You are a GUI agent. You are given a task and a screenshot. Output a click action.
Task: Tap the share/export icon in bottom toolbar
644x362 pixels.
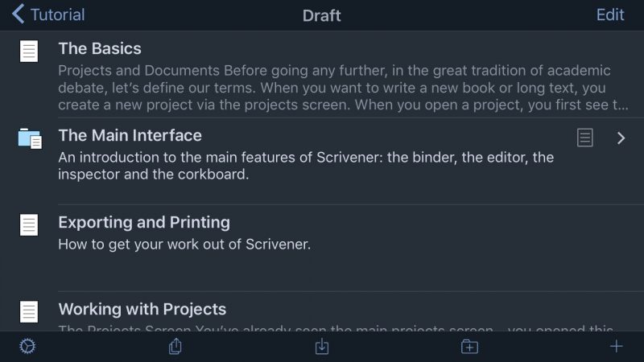coord(175,347)
